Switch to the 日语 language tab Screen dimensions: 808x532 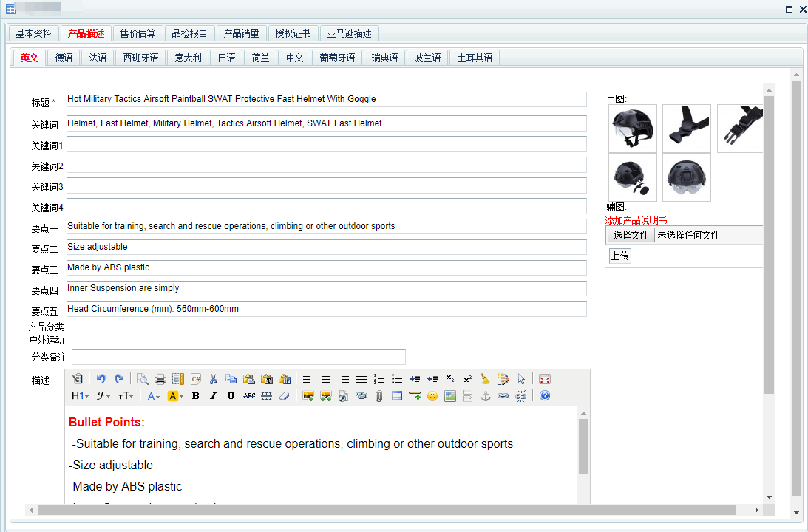tap(226, 58)
